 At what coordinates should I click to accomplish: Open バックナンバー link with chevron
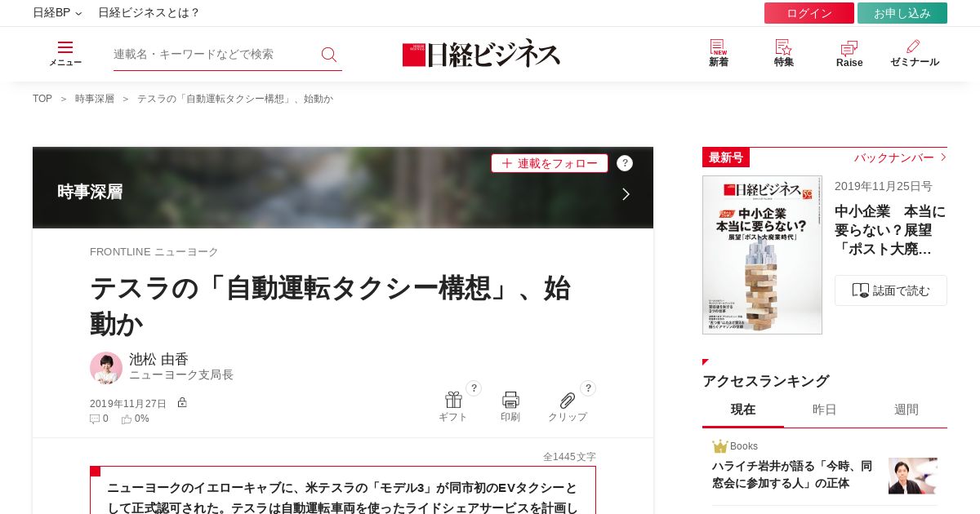pyautogui.click(x=900, y=157)
